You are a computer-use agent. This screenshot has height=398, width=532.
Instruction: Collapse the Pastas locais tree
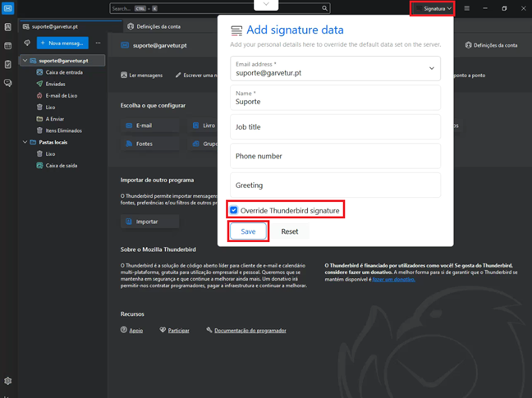coord(25,142)
